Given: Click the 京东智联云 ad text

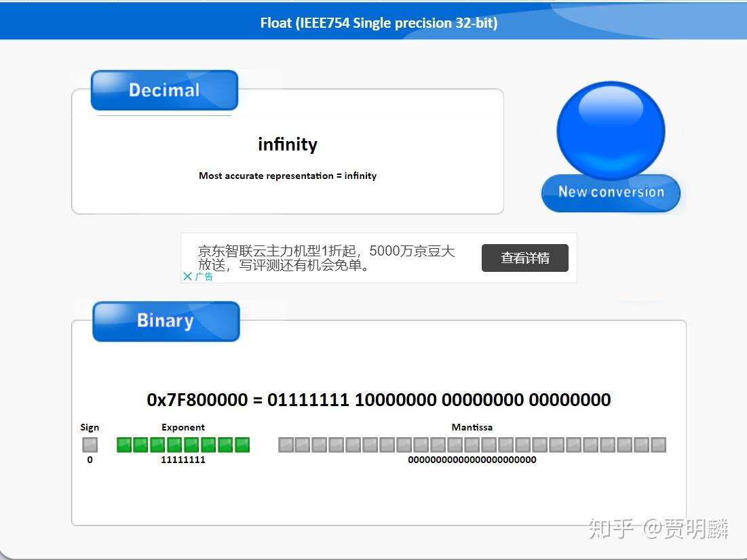Looking at the screenshot, I should [326, 258].
